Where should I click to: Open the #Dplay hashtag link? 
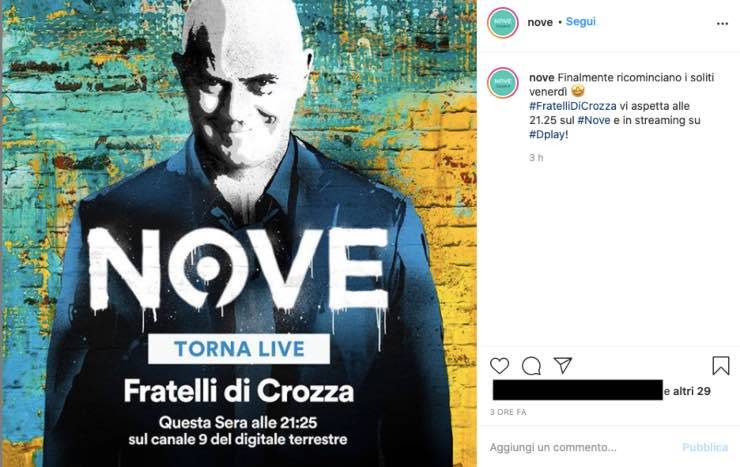[x=548, y=134]
